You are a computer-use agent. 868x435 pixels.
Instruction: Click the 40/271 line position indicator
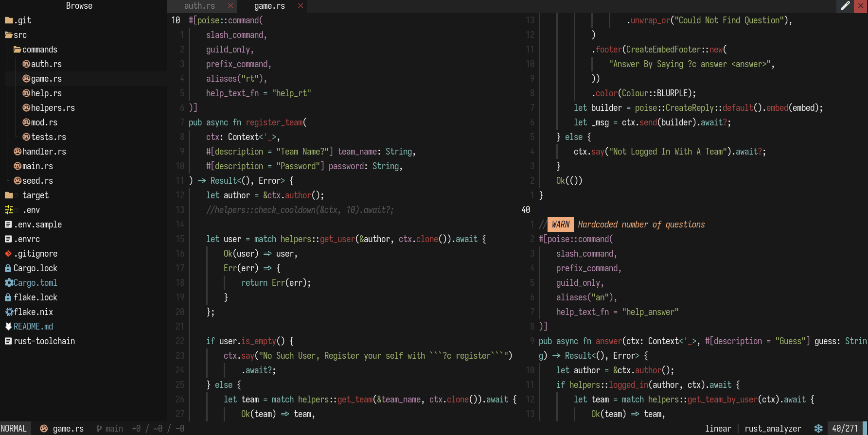[x=845, y=429]
